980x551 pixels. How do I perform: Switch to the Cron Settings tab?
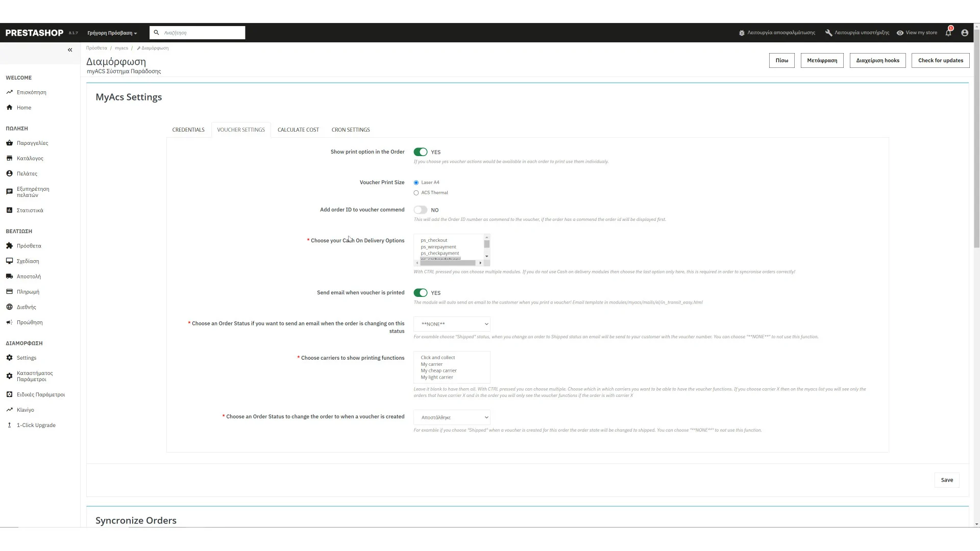[351, 130]
